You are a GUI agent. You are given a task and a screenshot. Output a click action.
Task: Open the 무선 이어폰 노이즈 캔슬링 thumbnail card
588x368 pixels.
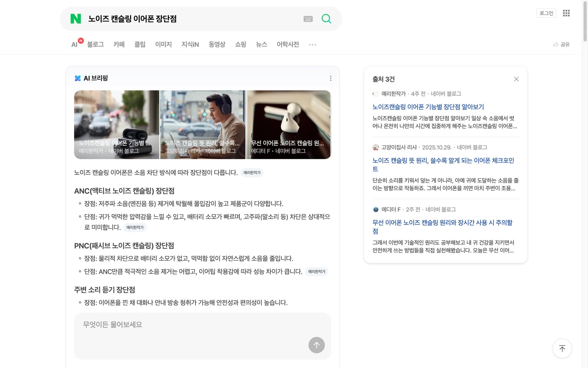click(288, 125)
